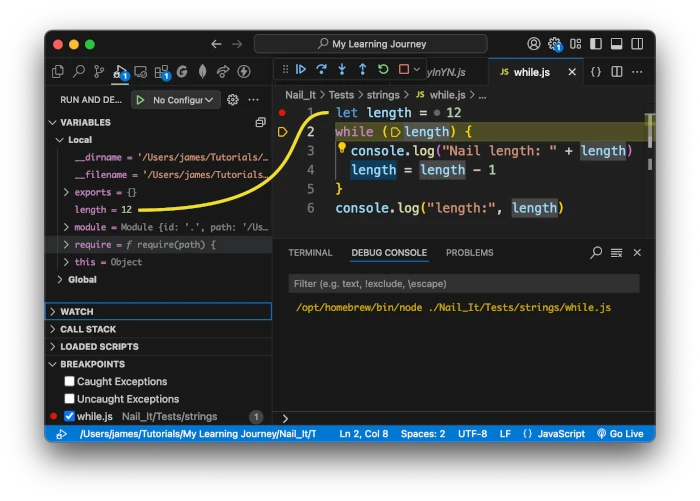Viewport: 700px width, 501px height.
Task: Click the My Learning Journey command center
Action: click(371, 44)
